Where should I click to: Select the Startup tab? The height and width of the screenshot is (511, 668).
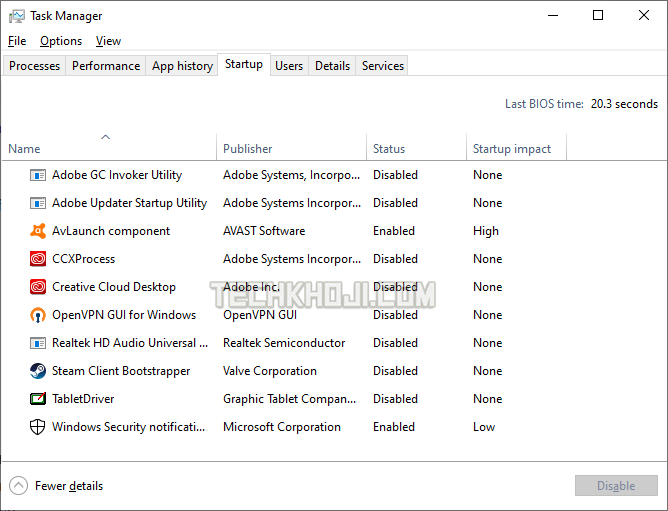244,64
